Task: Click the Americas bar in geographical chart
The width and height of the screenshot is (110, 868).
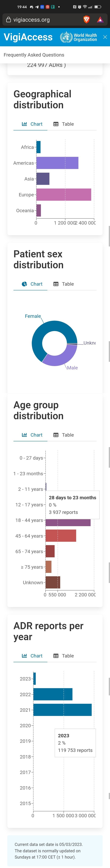Action: pos(57,163)
